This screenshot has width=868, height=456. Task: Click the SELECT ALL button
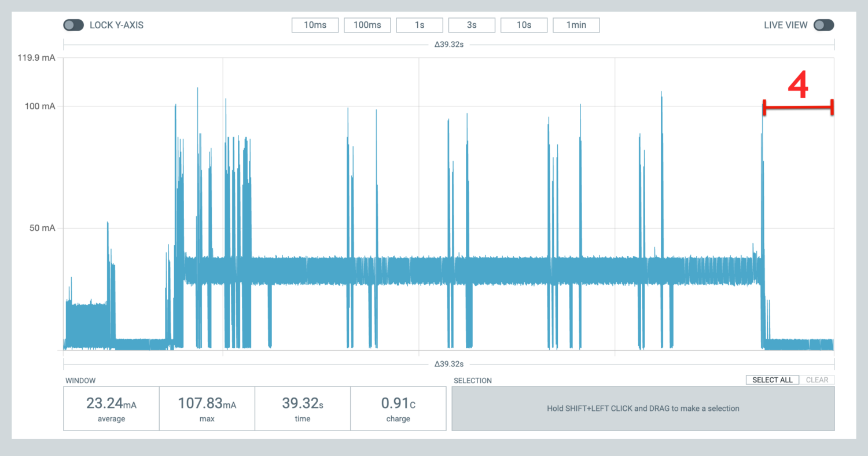click(x=772, y=380)
